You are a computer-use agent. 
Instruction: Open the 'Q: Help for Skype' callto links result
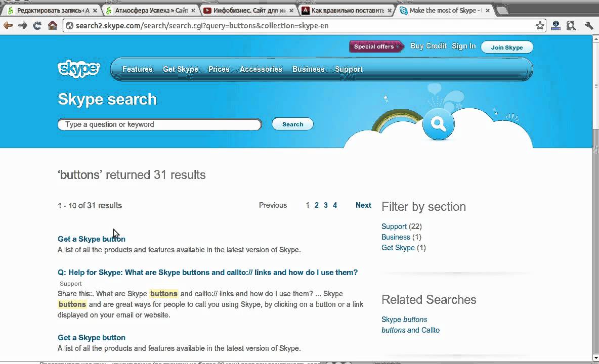pos(207,272)
